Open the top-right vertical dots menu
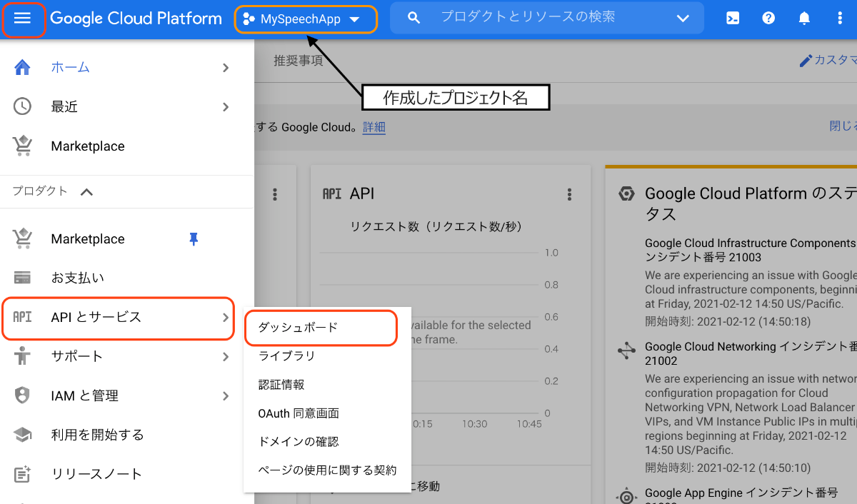 [840, 19]
